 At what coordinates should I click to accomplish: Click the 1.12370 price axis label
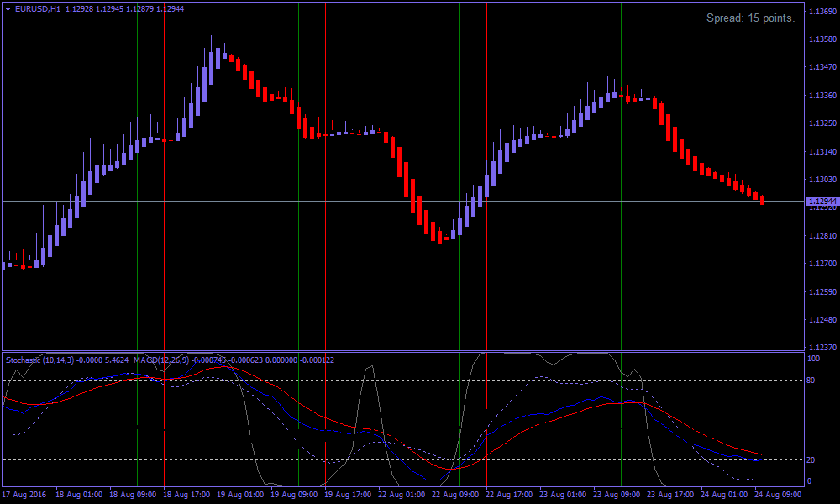(822, 348)
